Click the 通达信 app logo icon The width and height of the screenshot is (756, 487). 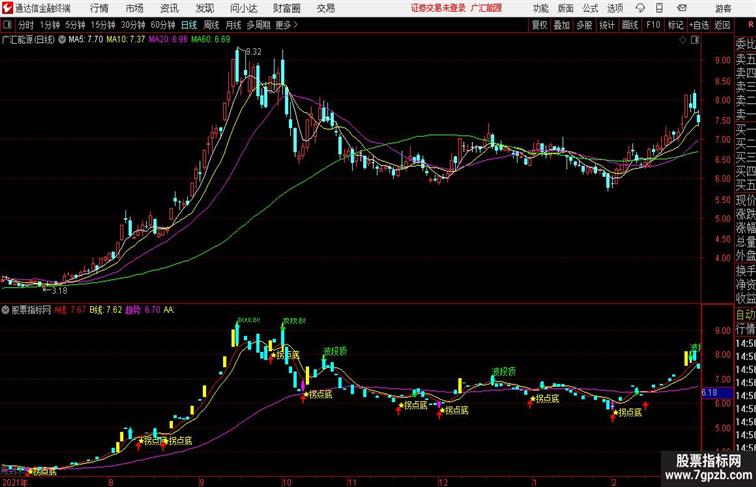click(x=7, y=8)
